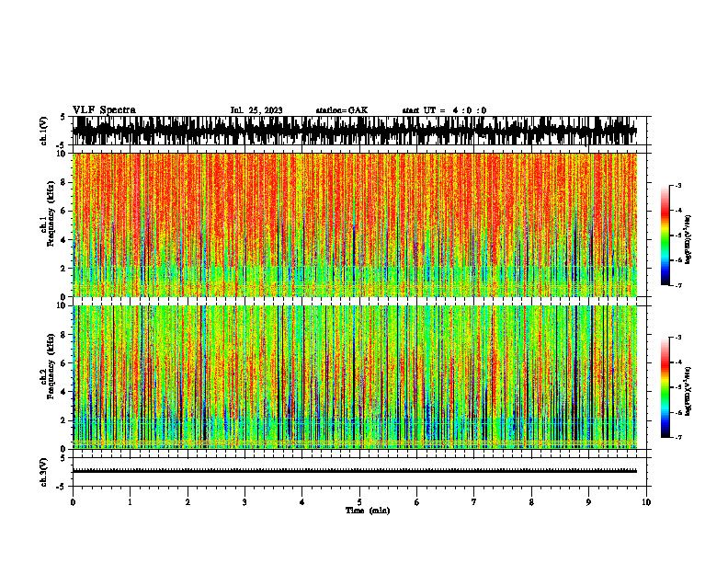Click the ch.2 spectrogram plot area
Viewport: 728px width, 563px height.
click(x=355, y=377)
